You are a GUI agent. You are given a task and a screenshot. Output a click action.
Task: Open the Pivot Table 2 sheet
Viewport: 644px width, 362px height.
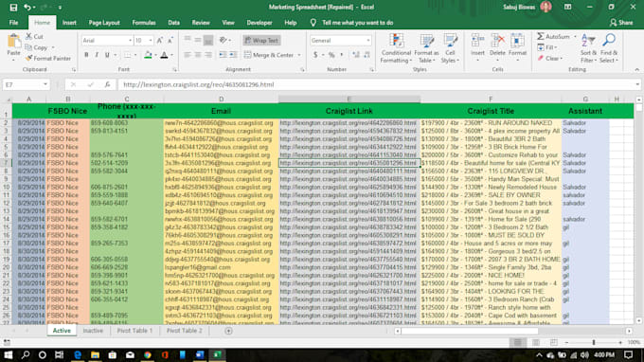point(185,331)
